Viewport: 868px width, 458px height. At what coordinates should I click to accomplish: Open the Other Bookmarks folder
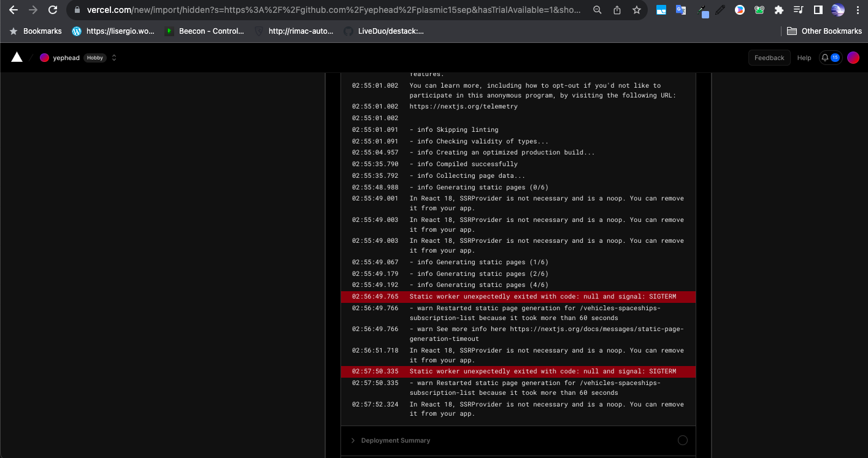[x=824, y=31]
